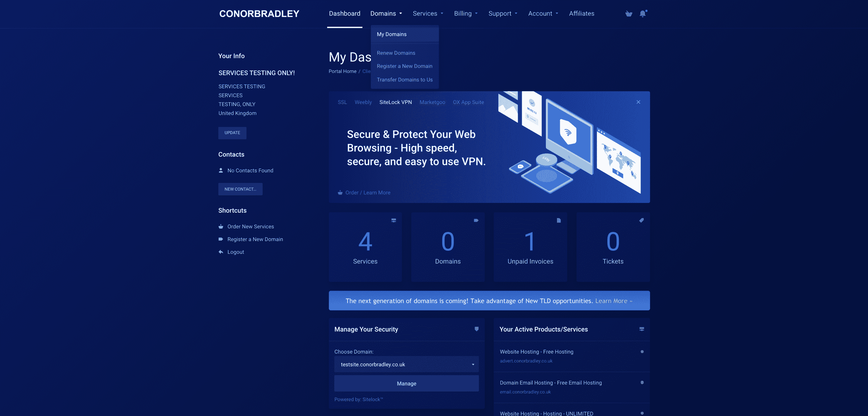Click the tag icon beside Register a New Domain
This screenshot has height=416, width=868.
221,239
